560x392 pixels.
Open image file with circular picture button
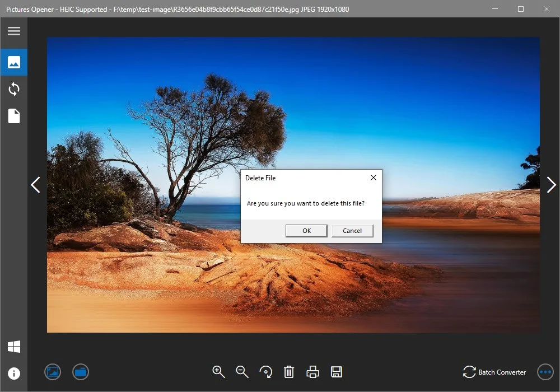tap(53, 372)
